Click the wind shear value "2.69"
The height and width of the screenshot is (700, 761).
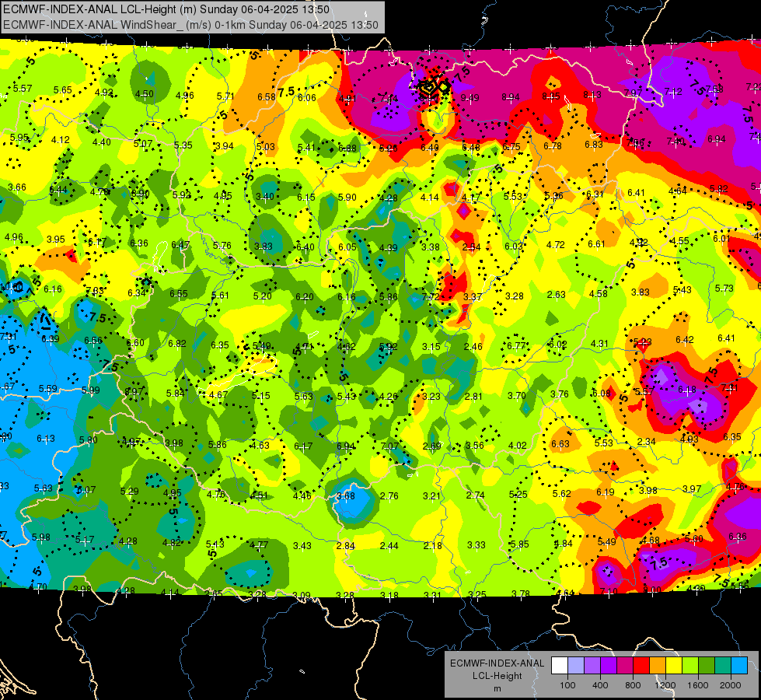(x=432, y=446)
